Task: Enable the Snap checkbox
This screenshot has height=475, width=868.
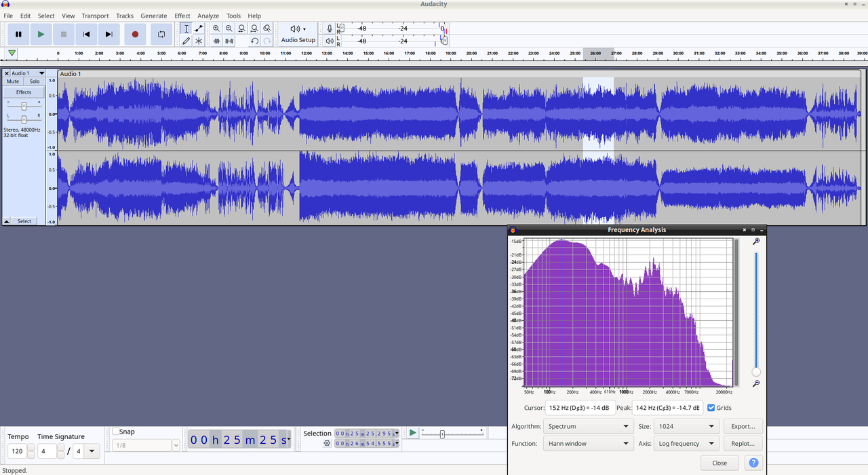Action: [116, 432]
